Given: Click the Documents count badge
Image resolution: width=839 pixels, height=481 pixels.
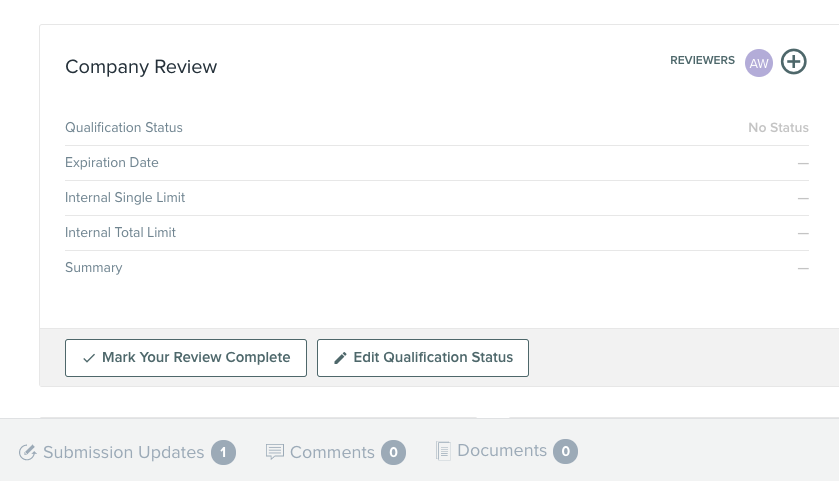Looking at the screenshot, I should click(565, 452).
